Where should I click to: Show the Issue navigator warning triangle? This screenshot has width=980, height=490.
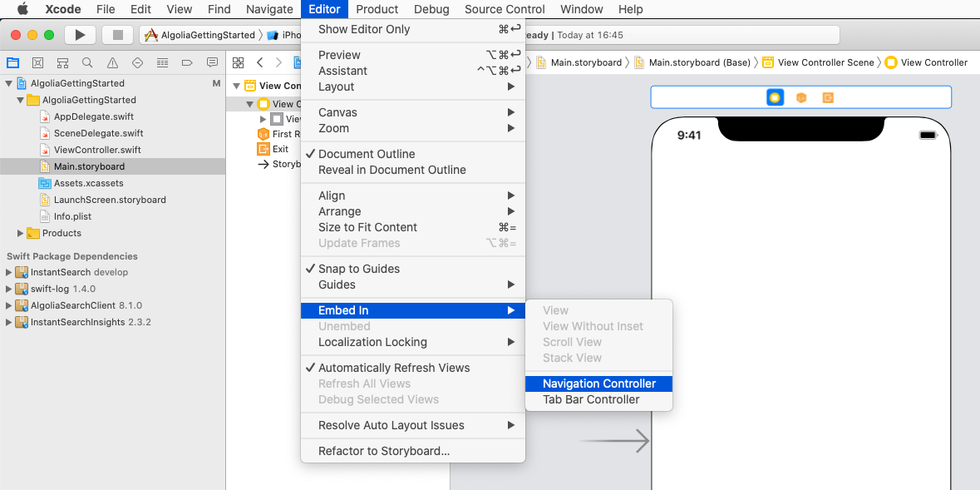pyautogui.click(x=112, y=62)
